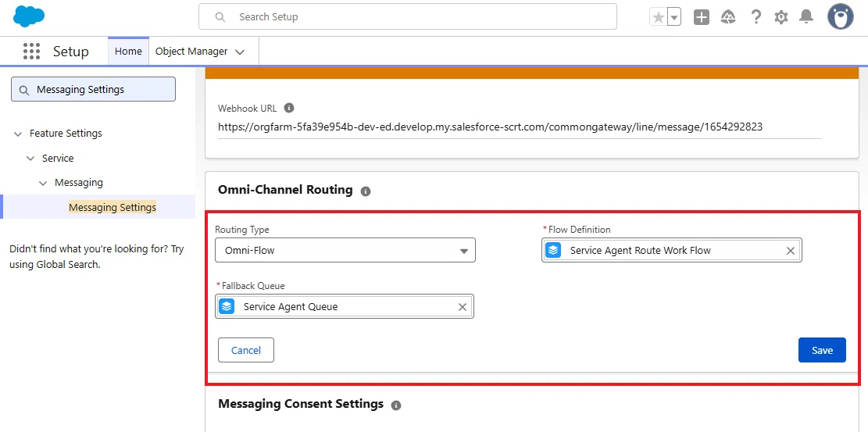Clear the Service Agent Queue selection
This screenshot has width=868, height=432.
(463, 307)
